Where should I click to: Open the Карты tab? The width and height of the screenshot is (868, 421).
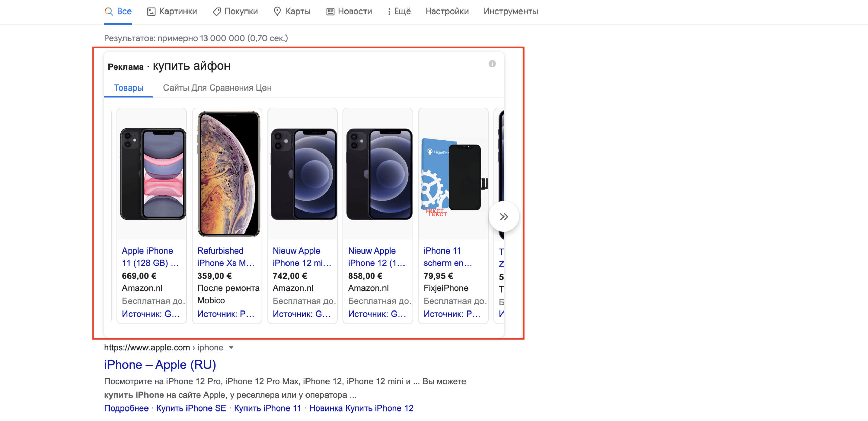click(292, 12)
